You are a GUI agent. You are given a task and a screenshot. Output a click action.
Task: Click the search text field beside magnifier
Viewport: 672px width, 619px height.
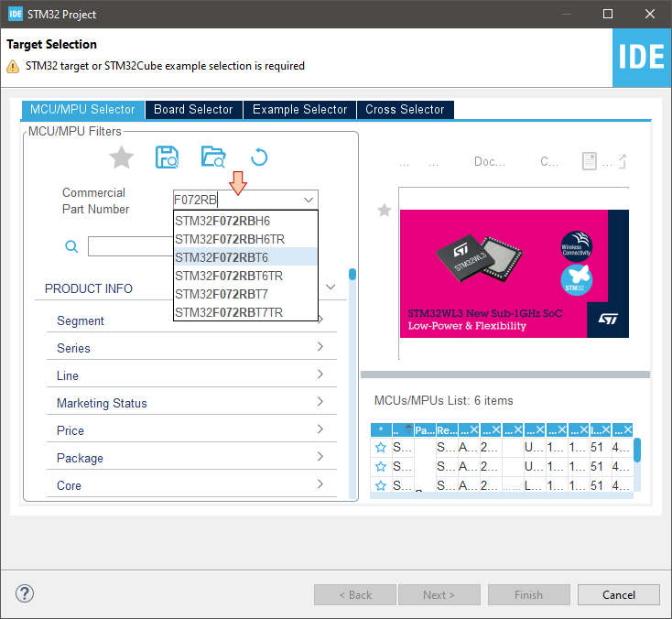pyautogui.click(x=130, y=246)
